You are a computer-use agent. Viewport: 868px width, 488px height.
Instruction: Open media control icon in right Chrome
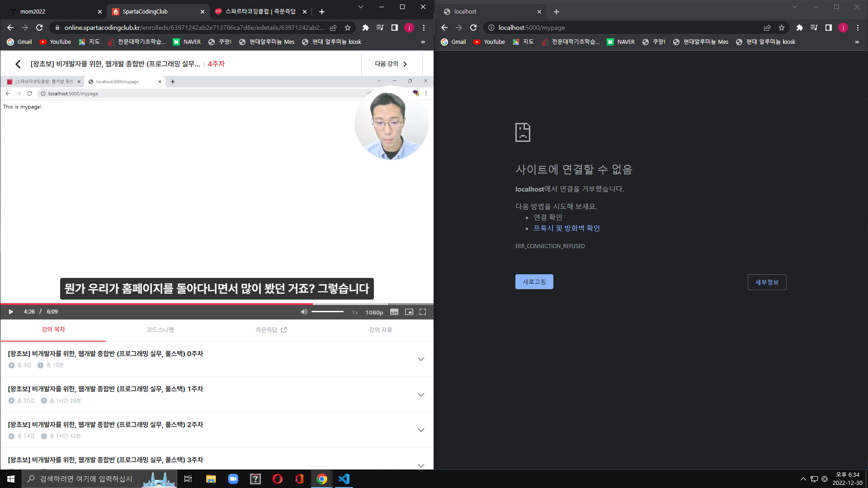(814, 28)
